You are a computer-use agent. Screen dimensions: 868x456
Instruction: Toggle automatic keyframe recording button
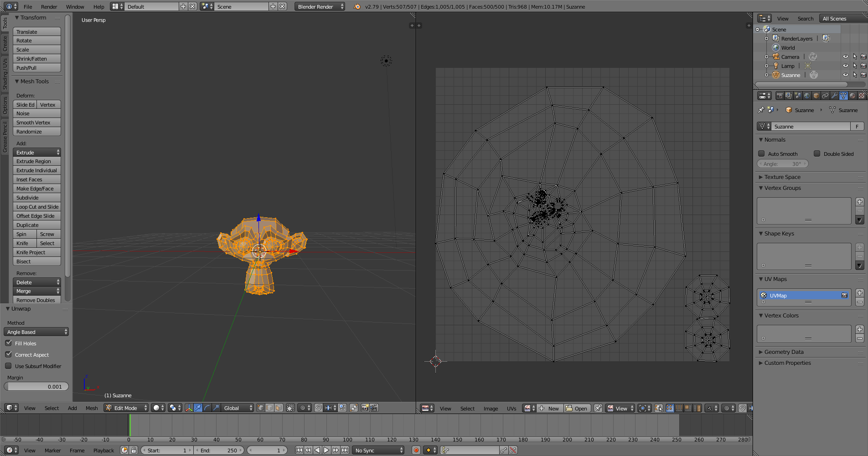point(416,450)
